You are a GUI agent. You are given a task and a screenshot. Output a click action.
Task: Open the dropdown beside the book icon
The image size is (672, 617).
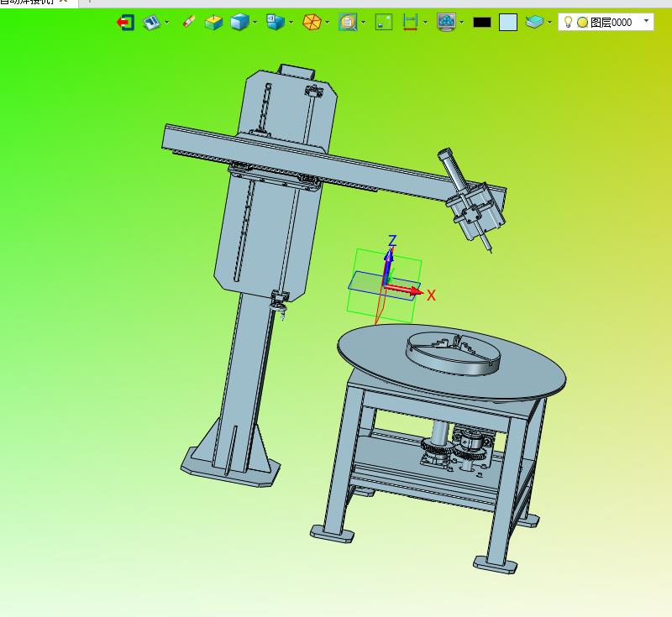pos(167,23)
